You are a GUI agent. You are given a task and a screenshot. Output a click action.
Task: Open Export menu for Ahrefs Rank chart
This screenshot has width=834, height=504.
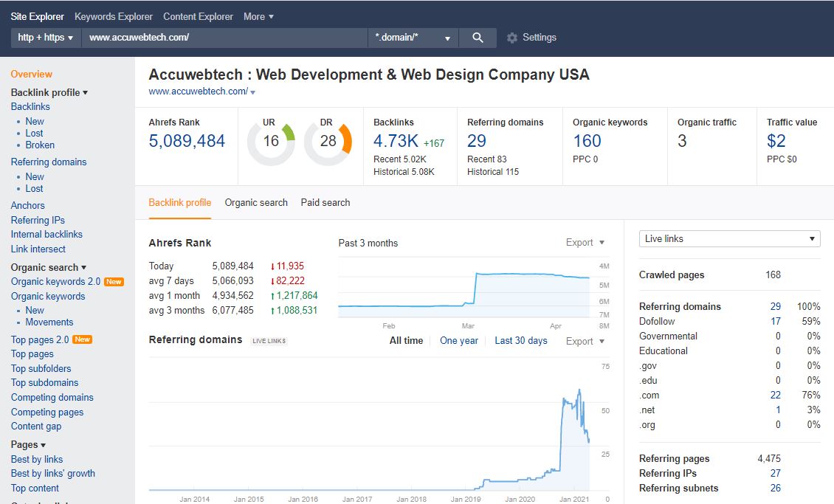[x=585, y=243]
